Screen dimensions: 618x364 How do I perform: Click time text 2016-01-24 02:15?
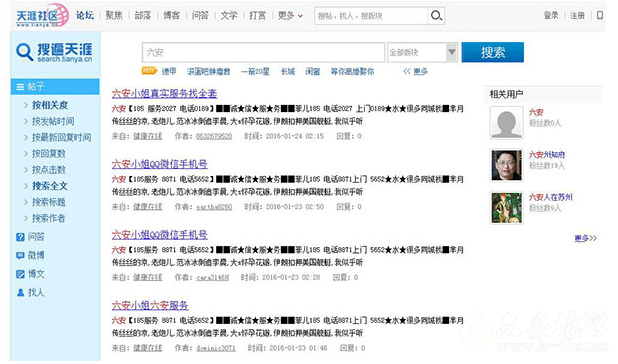[295, 136]
